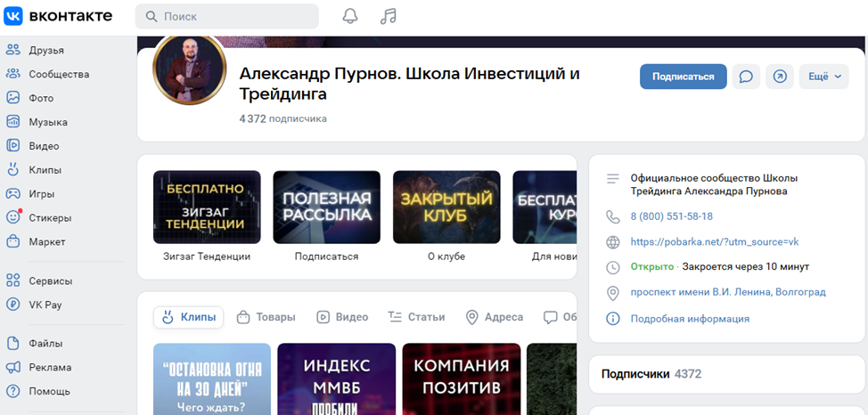Image resolution: width=868 pixels, height=415 pixels.
Task: Open the notifications bell
Action: point(350,16)
